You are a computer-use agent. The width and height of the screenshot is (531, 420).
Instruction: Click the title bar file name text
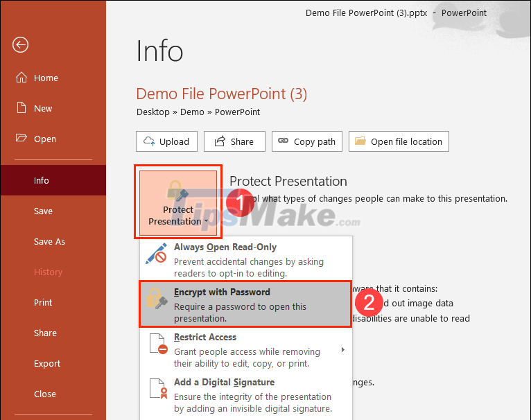(366, 13)
